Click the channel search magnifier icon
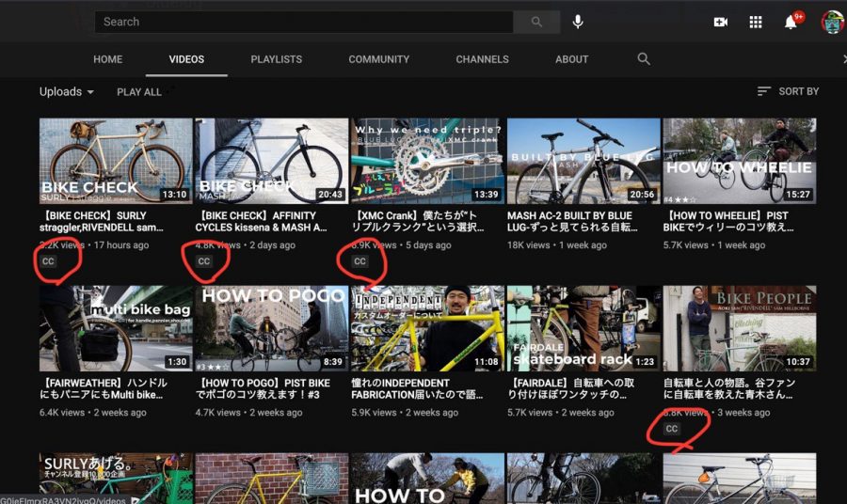 (644, 59)
